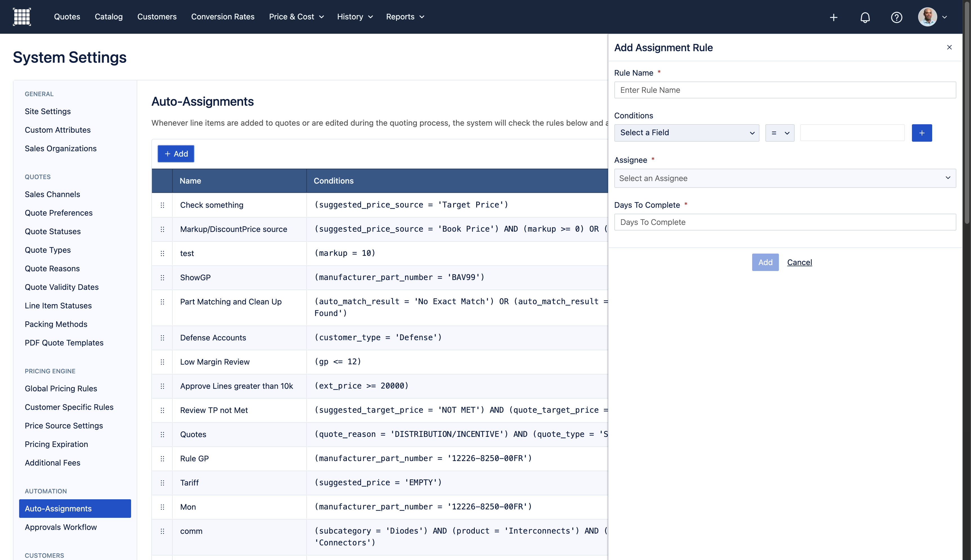Viewport: 971px width, 560px height.
Task: Click the user profile avatar
Action: tap(927, 17)
